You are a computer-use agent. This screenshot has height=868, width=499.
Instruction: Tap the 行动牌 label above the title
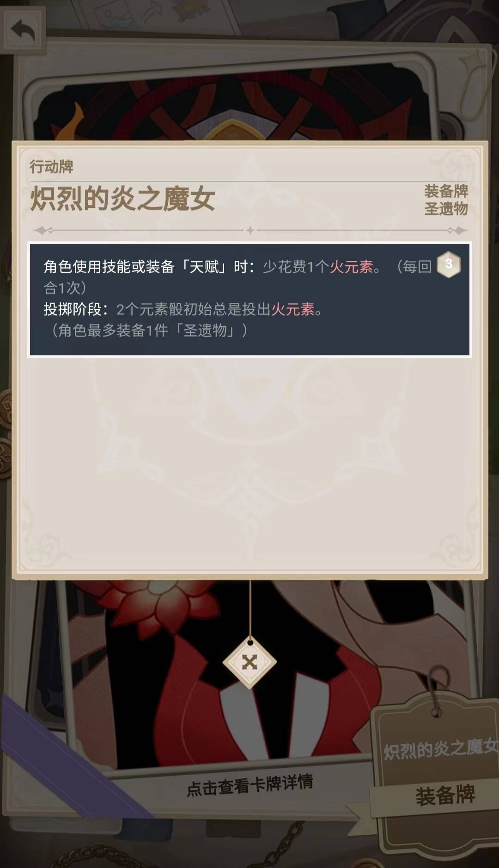pos(51,166)
